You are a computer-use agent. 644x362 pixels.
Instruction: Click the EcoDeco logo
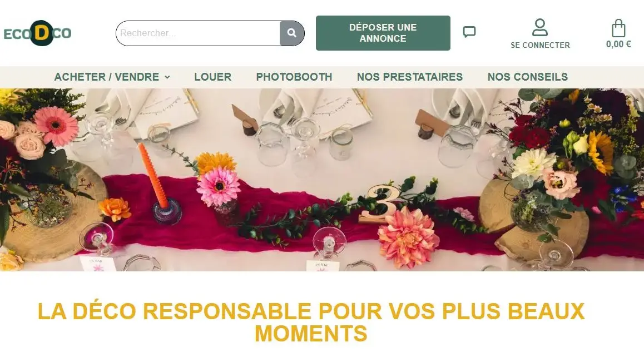[x=37, y=33]
